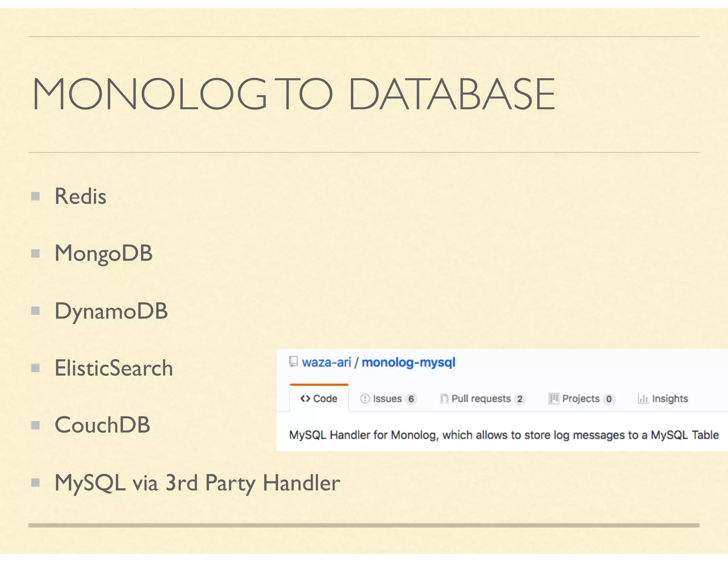Select the MySQL via 3rd Party Handler text
The image size is (728, 562).
197,483
